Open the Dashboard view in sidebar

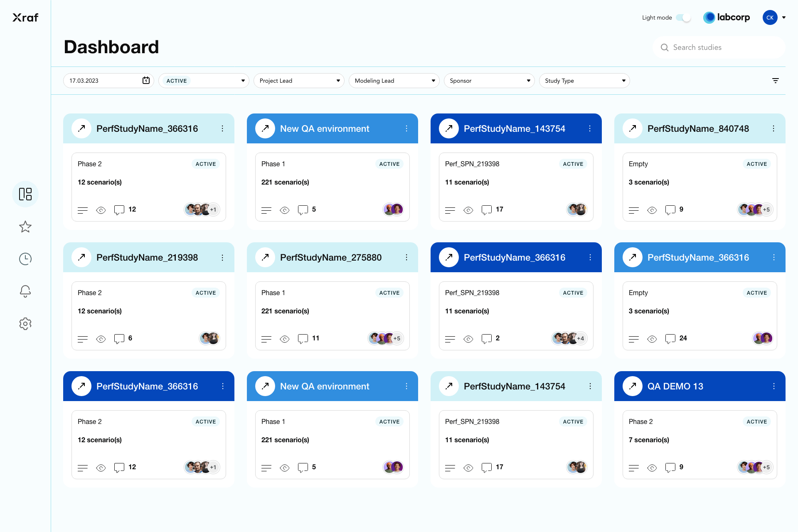[x=25, y=194]
